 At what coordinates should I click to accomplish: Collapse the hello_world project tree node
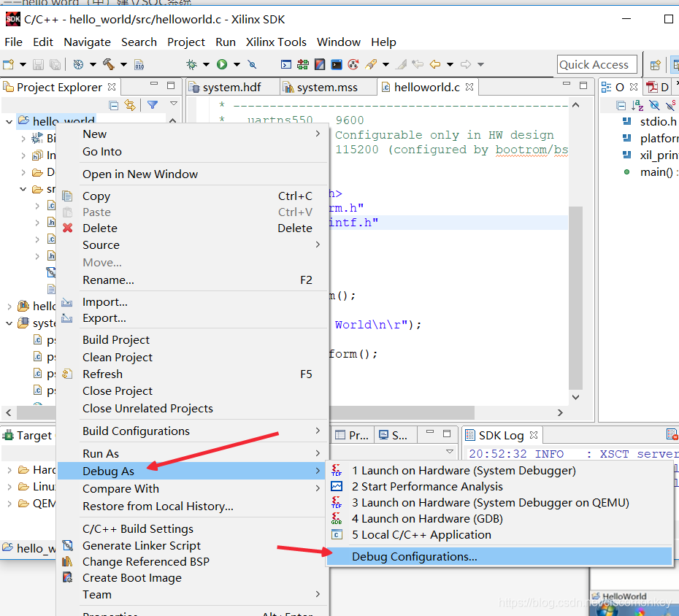point(9,122)
